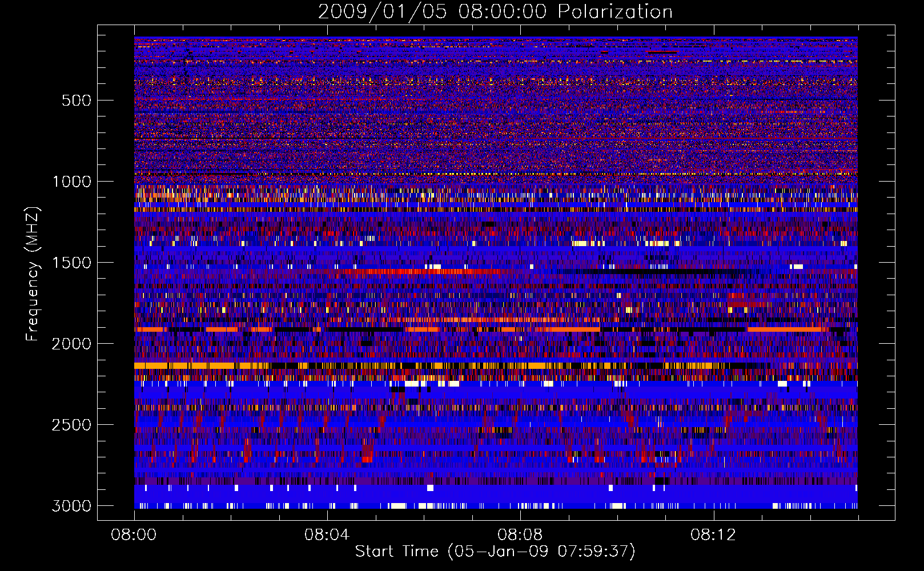Click the 3000 frequency tick label
Viewport: 924px width, 571px height.
point(71,506)
